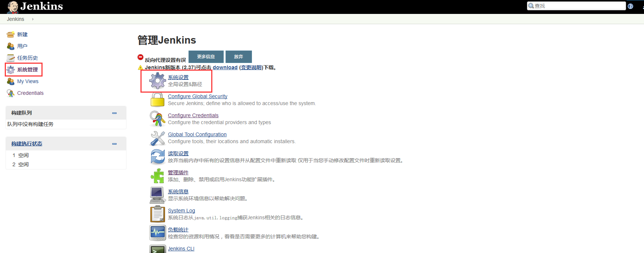Click the yellow warning icon beside new version notice
The width and height of the screenshot is (644, 253).
coord(140,67)
